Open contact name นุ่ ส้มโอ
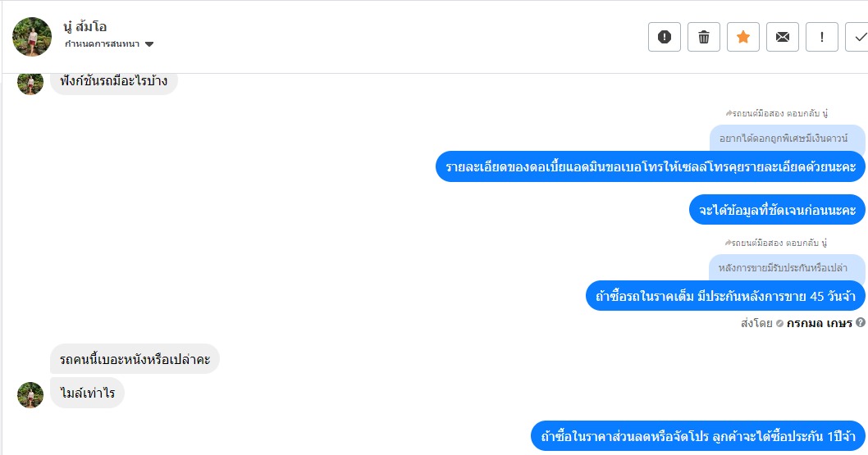The image size is (868, 455). (x=85, y=26)
